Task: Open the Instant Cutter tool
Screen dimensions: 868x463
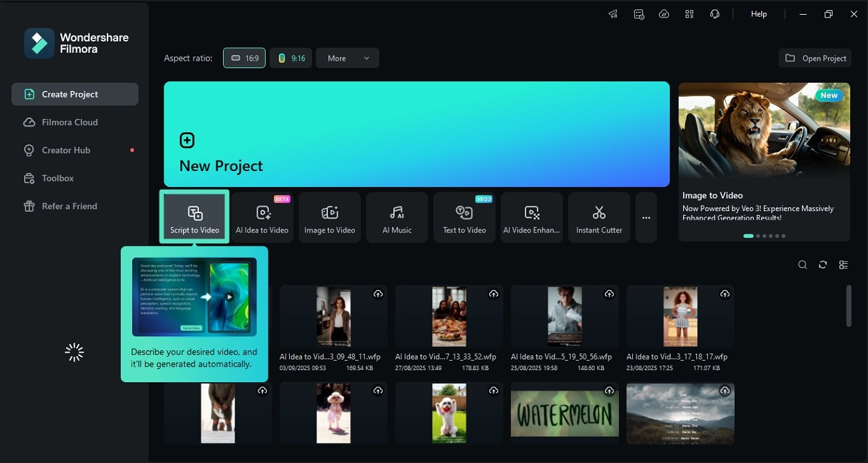Action: click(x=599, y=217)
